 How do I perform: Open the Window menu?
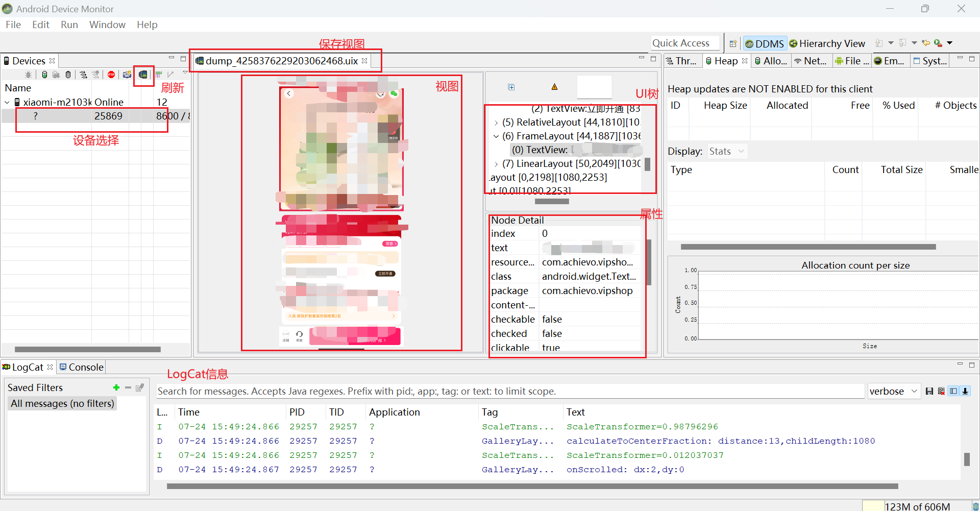[107, 25]
